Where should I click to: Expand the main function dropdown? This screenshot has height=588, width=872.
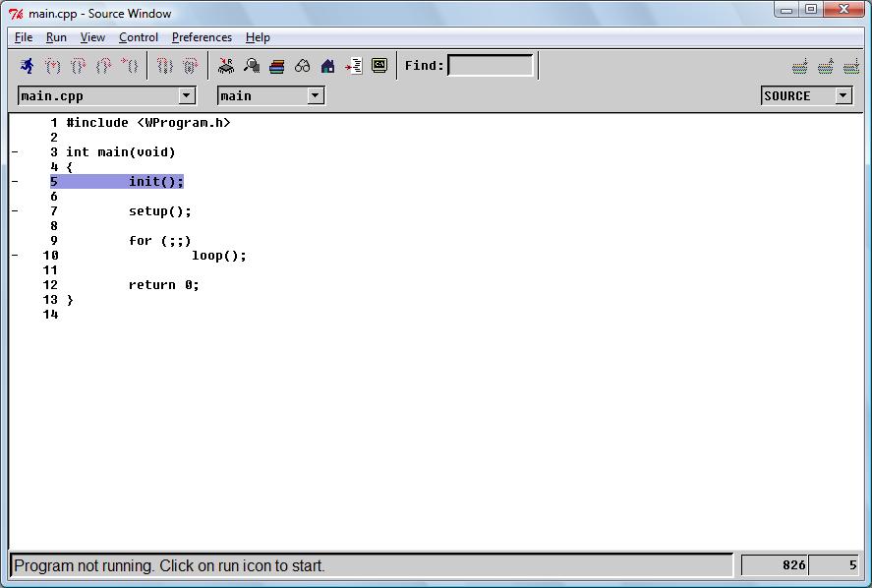click(x=315, y=95)
